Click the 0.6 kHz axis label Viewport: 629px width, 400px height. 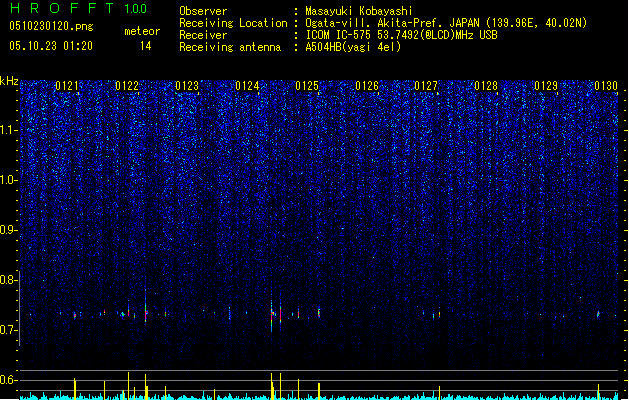coord(8,380)
